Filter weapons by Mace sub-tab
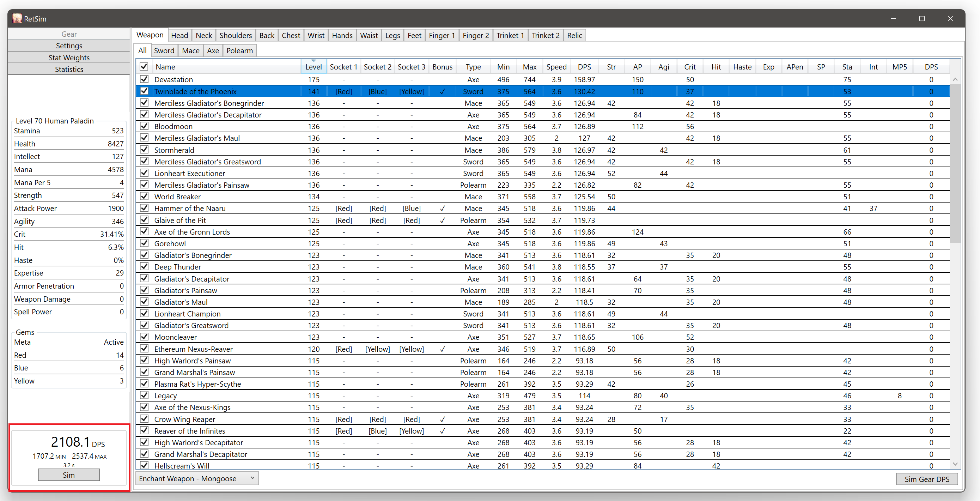 (x=190, y=51)
